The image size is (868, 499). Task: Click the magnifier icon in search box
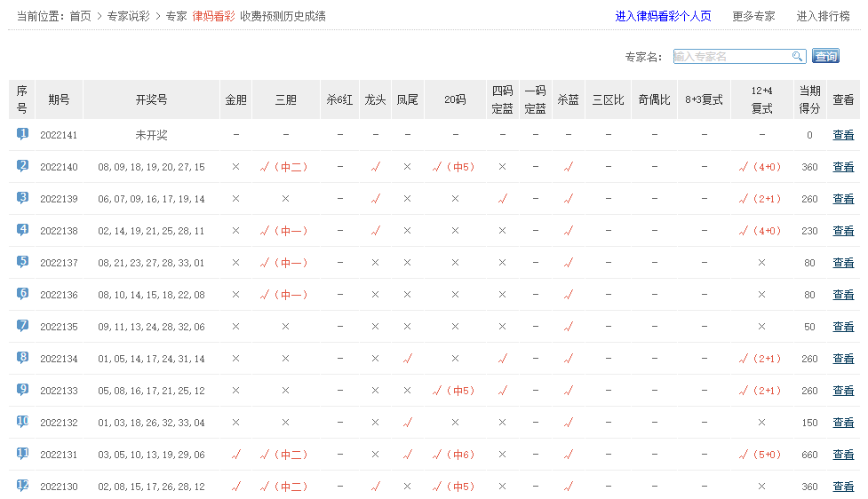point(797,57)
